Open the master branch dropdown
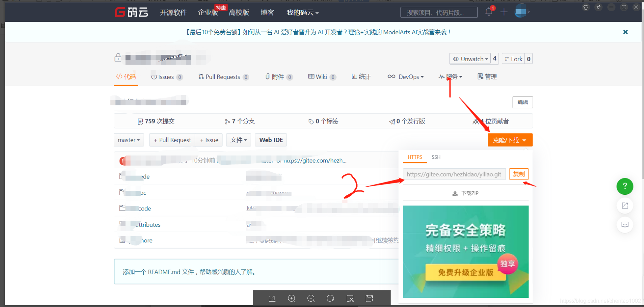The height and width of the screenshot is (307, 644). 129,140
